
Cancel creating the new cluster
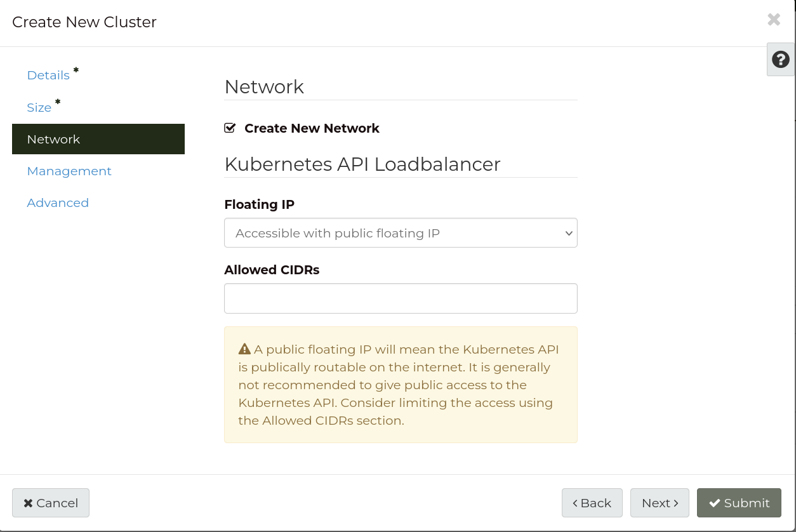tap(51, 503)
